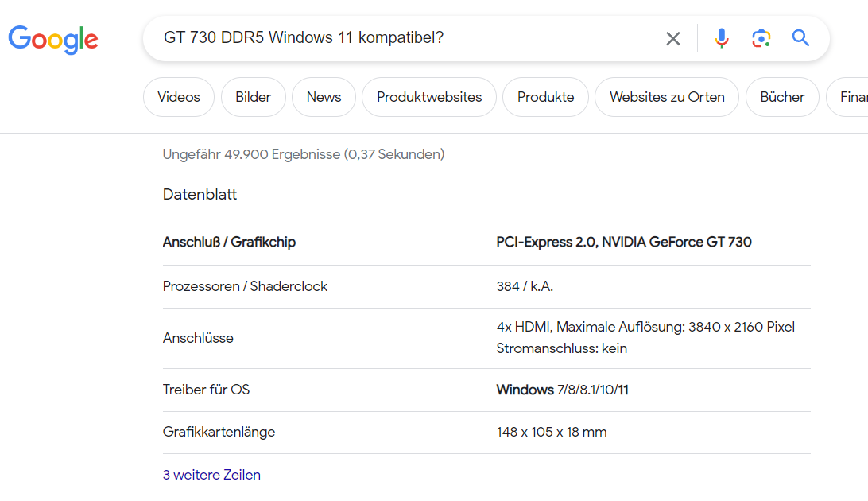Open the Websites zu Orten filter
The height and width of the screenshot is (501, 868).
(667, 97)
